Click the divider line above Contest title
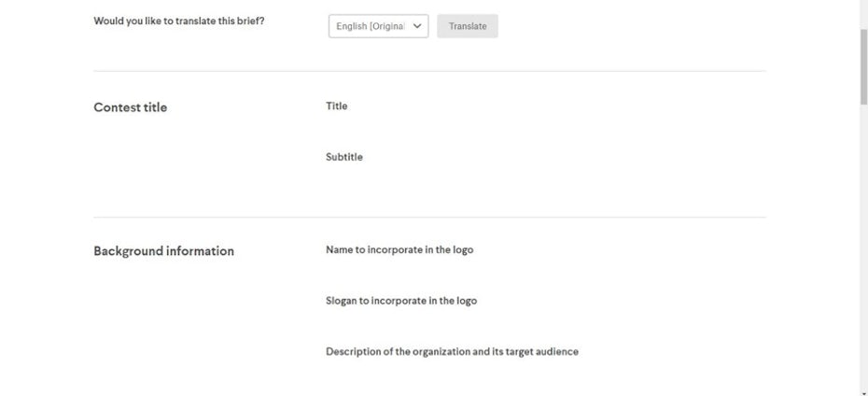 pyautogui.click(x=429, y=71)
